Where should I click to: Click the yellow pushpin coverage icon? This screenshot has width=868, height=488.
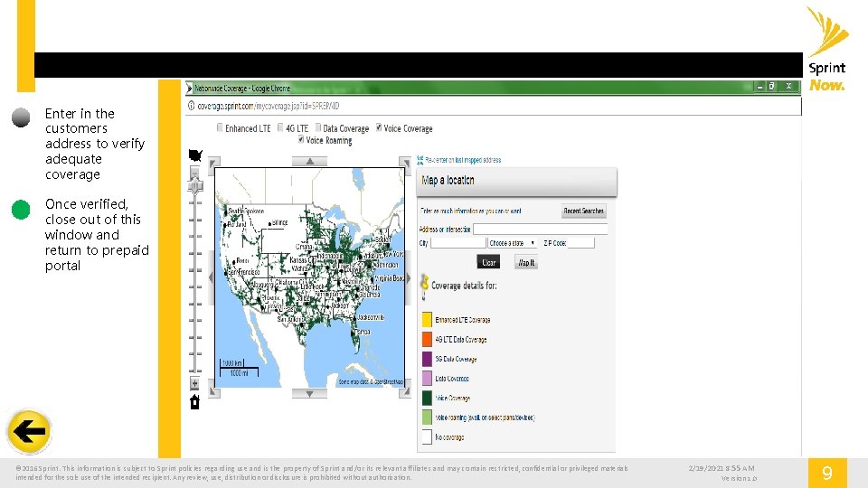coord(424,286)
